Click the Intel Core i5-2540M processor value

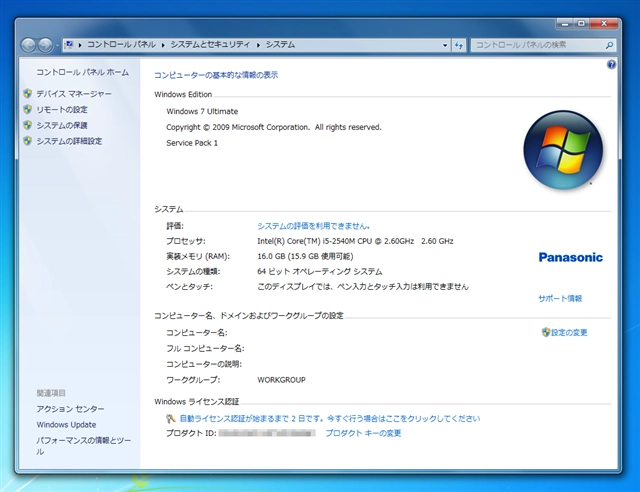pos(355,241)
